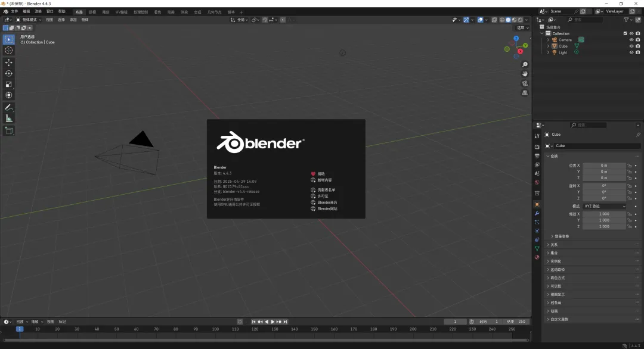Click the zoom magnifier icon in the viewport
The image size is (644, 349).
[x=525, y=64]
